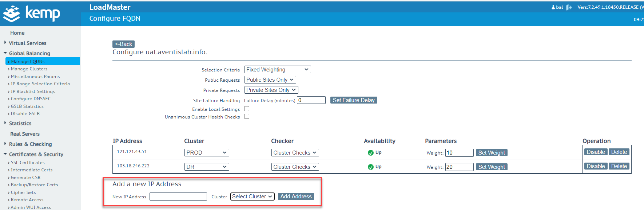
Task: Open Manage Clusters
Action: click(29, 69)
